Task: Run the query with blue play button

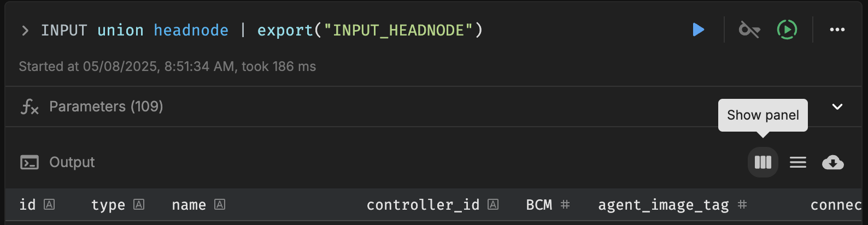Action: [x=698, y=29]
